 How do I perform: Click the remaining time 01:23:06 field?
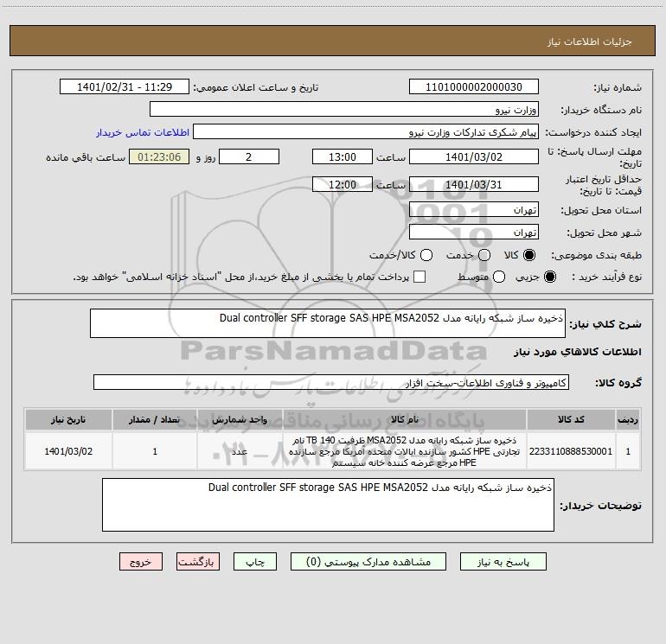tap(159, 156)
